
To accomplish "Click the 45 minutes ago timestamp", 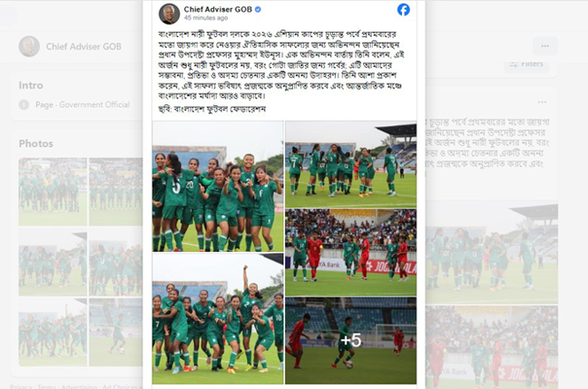I will (x=206, y=17).
